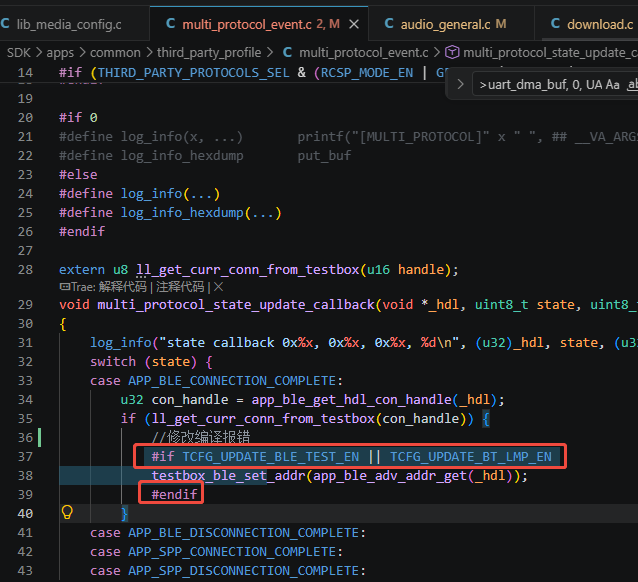Click #define log_info(...) on line 24

point(140,194)
